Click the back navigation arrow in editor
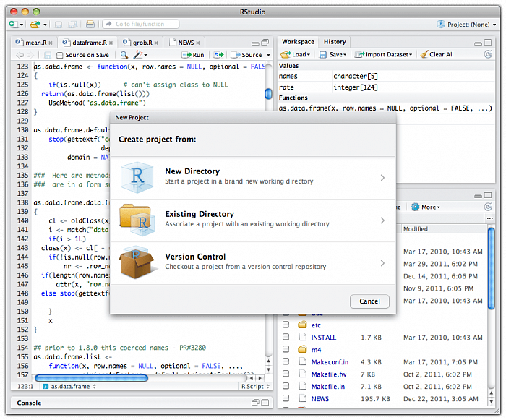506x420 pixels. [x=20, y=55]
